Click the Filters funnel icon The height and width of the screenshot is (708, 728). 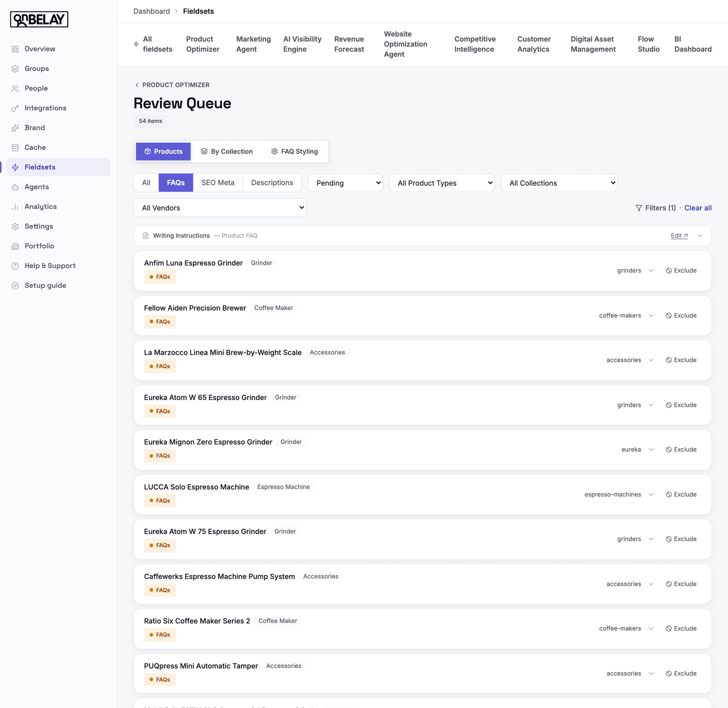pyautogui.click(x=639, y=208)
